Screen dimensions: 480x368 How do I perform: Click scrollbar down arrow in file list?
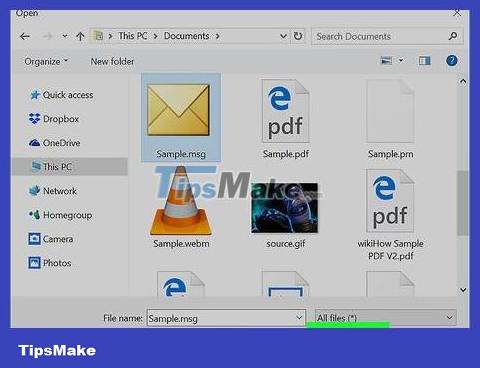[463, 290]
